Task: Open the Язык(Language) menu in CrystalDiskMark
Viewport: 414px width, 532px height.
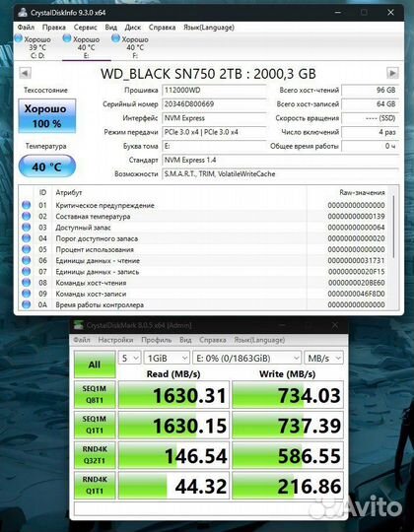Action: pyautogui.click(x=259, y=340)
